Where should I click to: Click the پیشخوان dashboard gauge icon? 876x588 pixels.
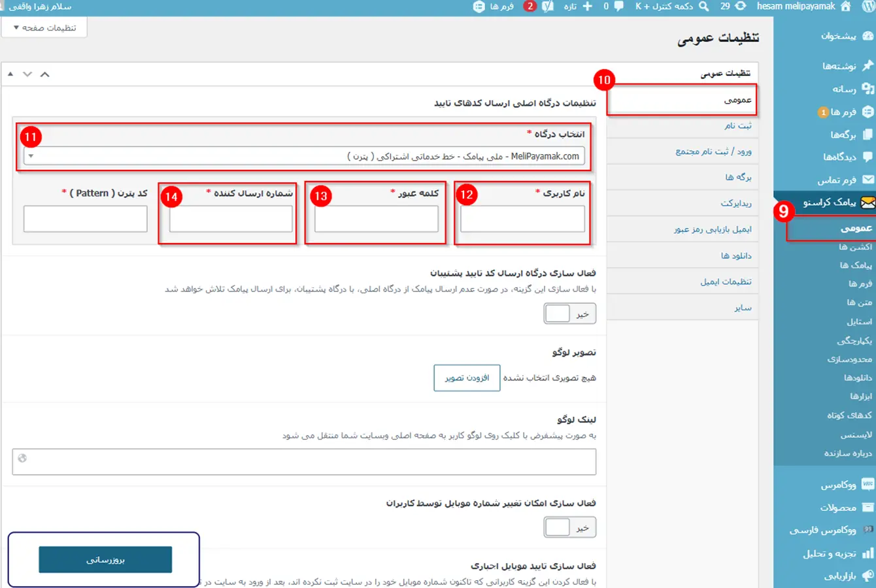(868, 35)
